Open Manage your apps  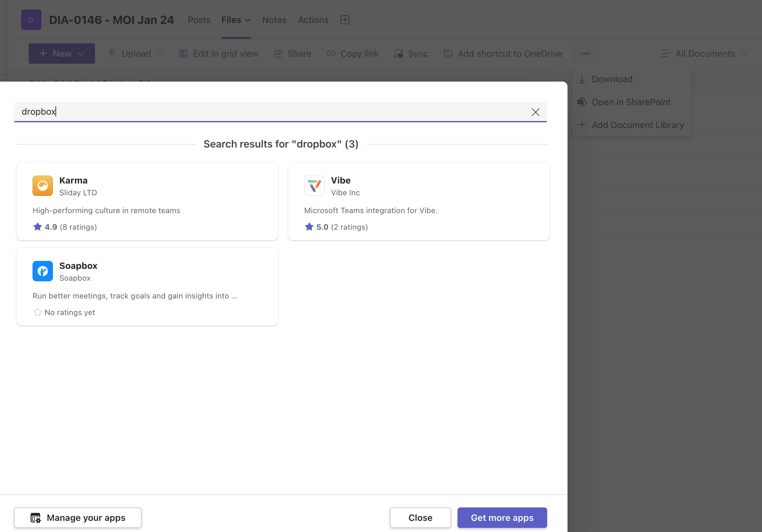78,517
